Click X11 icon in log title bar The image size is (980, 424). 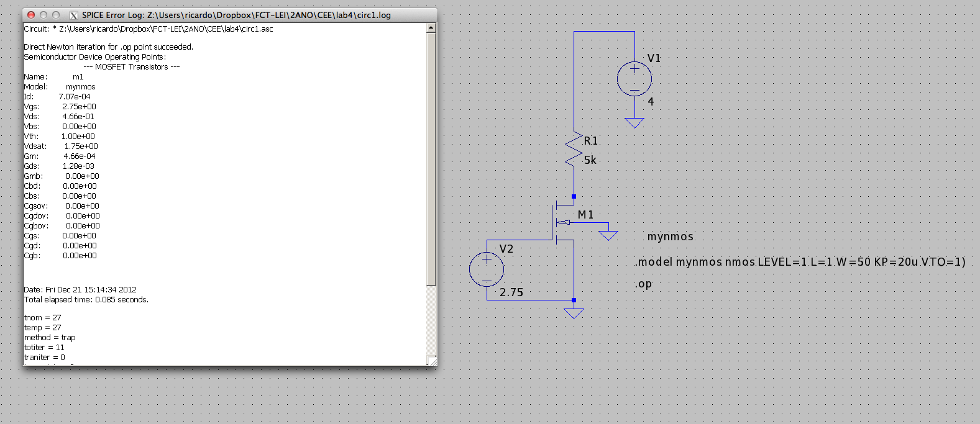pos(73,15)
